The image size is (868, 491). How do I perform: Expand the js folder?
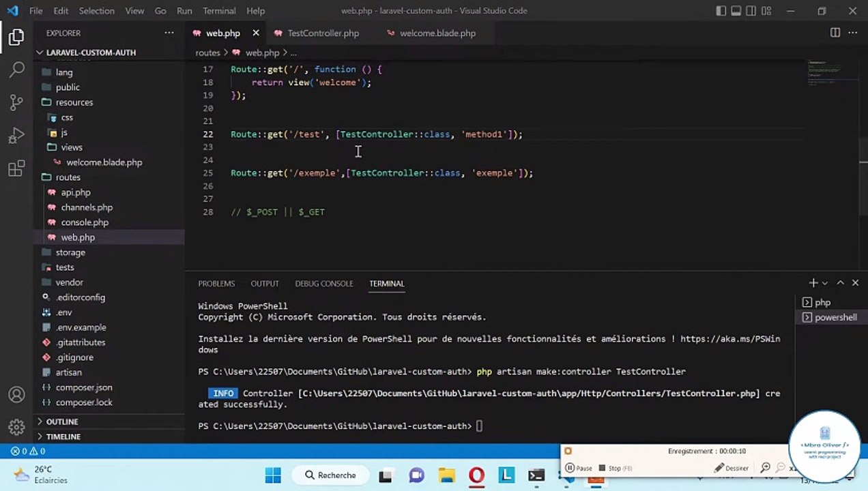[x=109, y=132]
